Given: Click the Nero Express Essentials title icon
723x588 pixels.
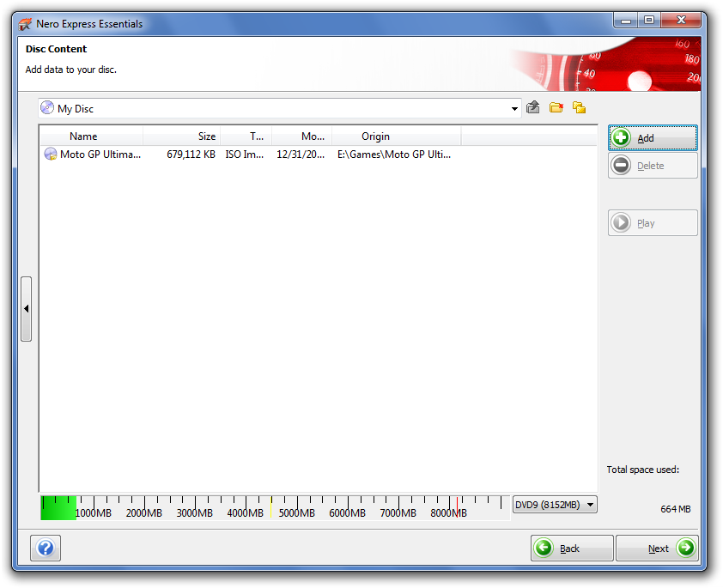Looking at the screenshot, I should pyautogui.click(x=26, y=24).
